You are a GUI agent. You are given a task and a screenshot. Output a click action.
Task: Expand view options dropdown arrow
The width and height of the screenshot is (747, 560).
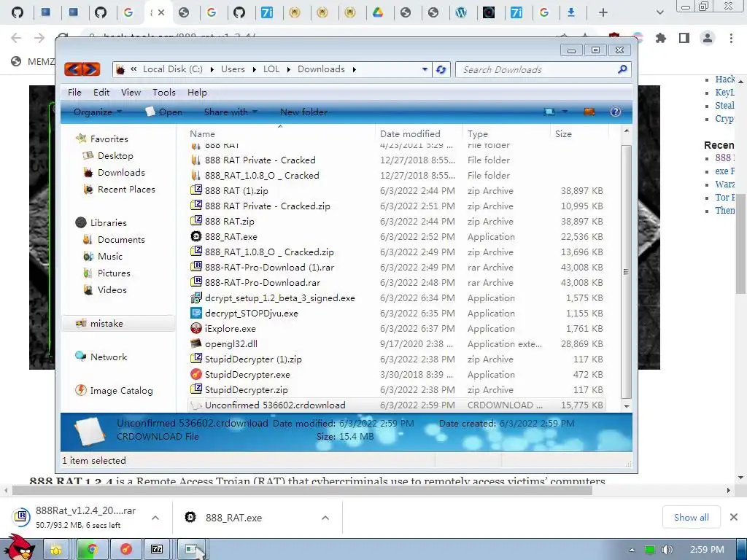[x=565, y=112]
